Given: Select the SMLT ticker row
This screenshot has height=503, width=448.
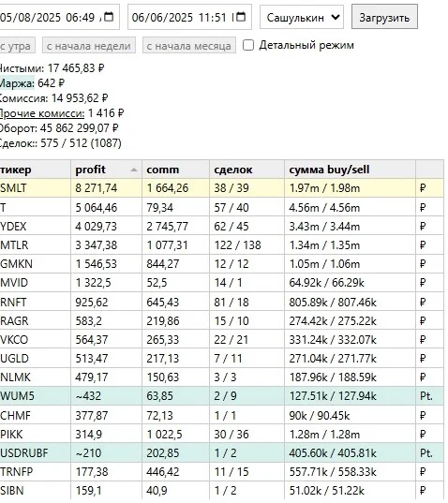Looking at the screenshot, I should point(221,188).
